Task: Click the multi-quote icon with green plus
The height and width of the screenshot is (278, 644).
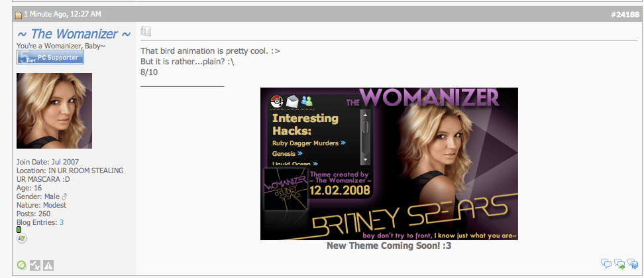Action: 619,264
